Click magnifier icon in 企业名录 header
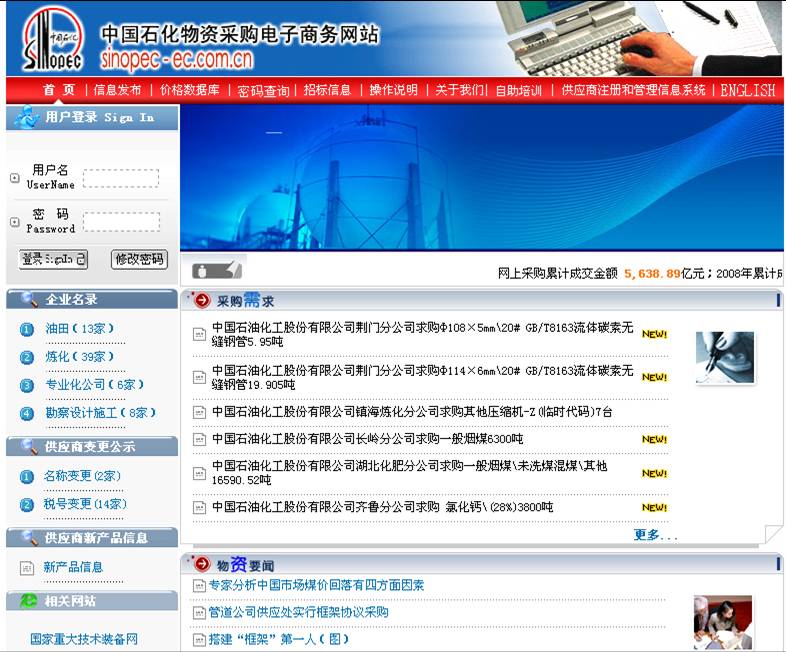This screenshot has height=652, width=786. pyautogui.click(x=29, y=299)
